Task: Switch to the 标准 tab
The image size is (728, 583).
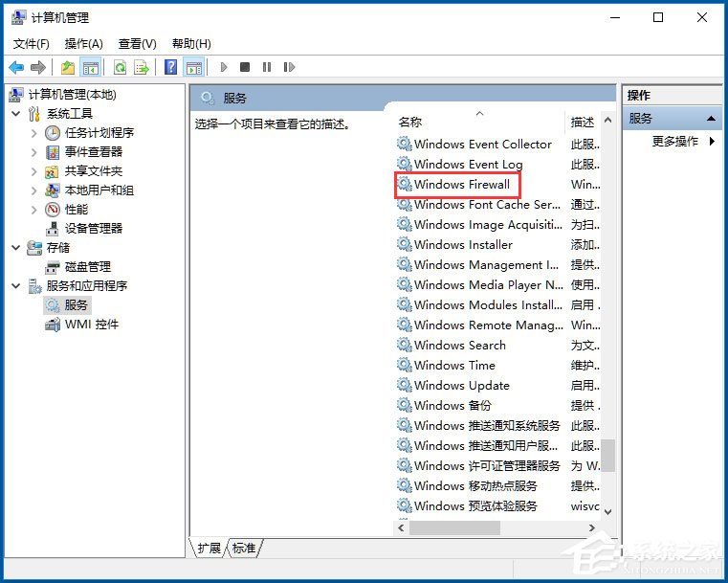Action: tap(244, 549)
